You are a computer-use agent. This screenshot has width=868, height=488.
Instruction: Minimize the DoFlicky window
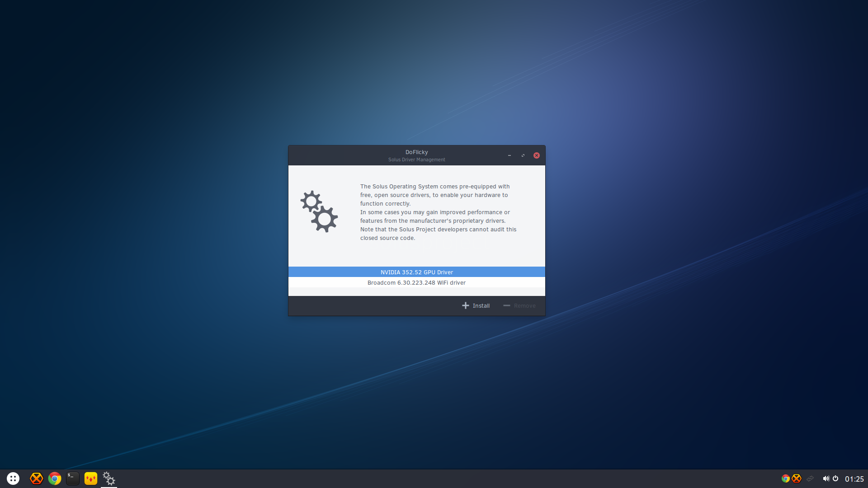(509, 155)
